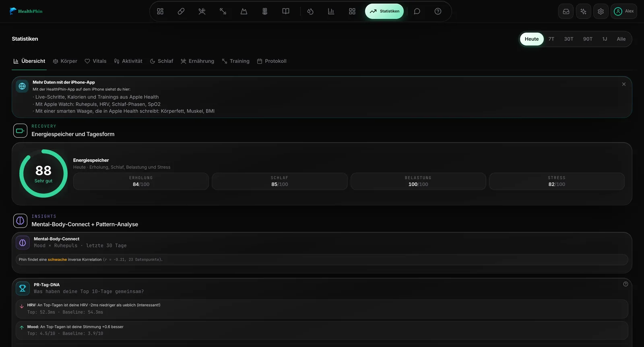This screenshot has height=347, width=644.
Task: Open the dumbbell training icon in navbar
Action: [223, 11]
